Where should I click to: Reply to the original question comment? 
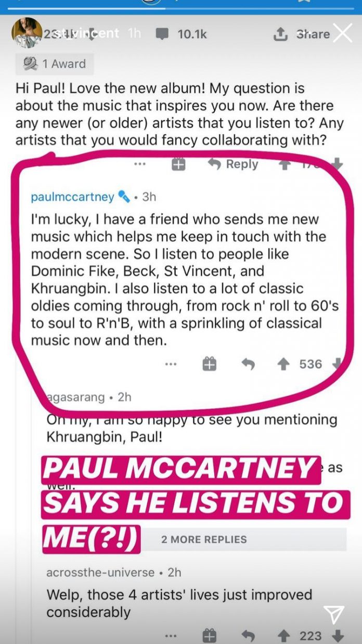point(233,164)
